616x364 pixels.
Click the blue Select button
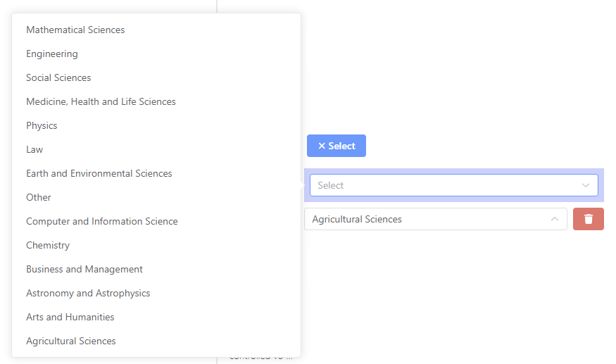337,146
